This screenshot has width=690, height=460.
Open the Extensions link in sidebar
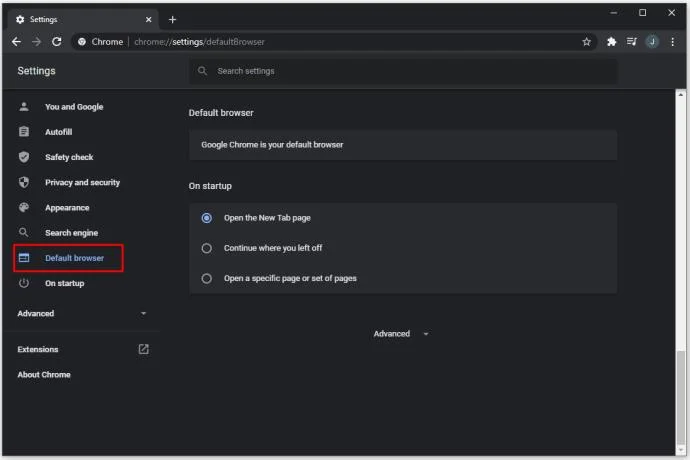[38, 349]
